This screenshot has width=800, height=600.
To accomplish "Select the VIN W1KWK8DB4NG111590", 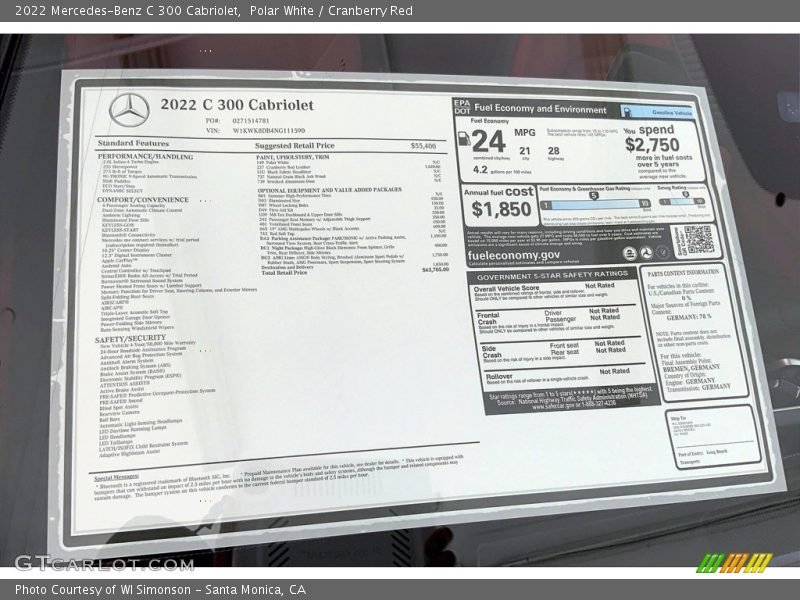I will click(269, 131).
